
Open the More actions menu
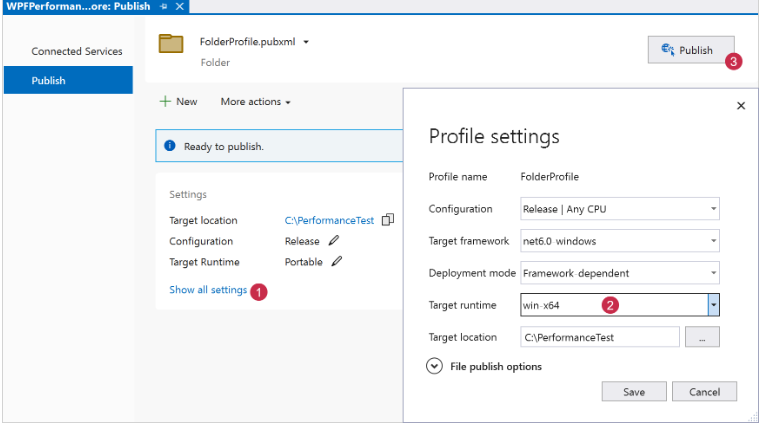pos(255,102)
